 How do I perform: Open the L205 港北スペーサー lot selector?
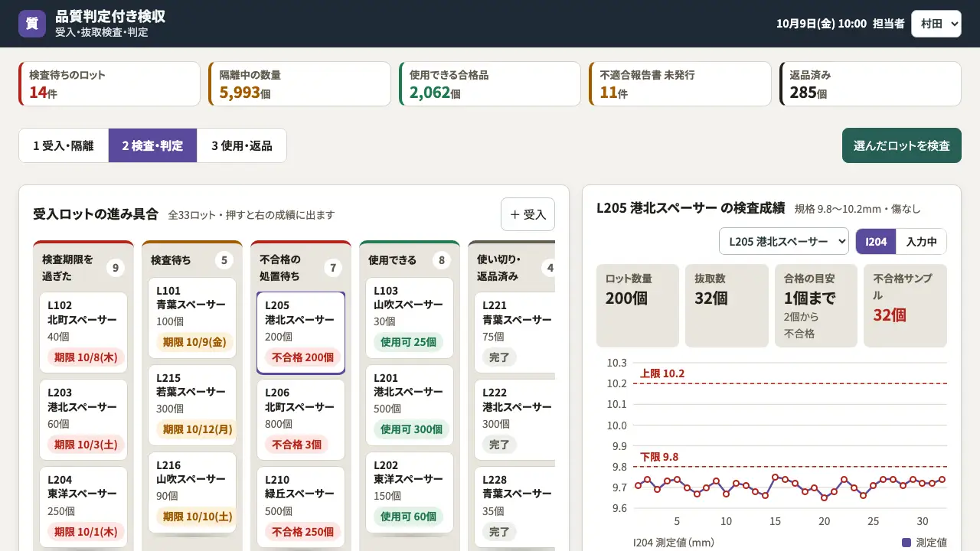(784, 241)
